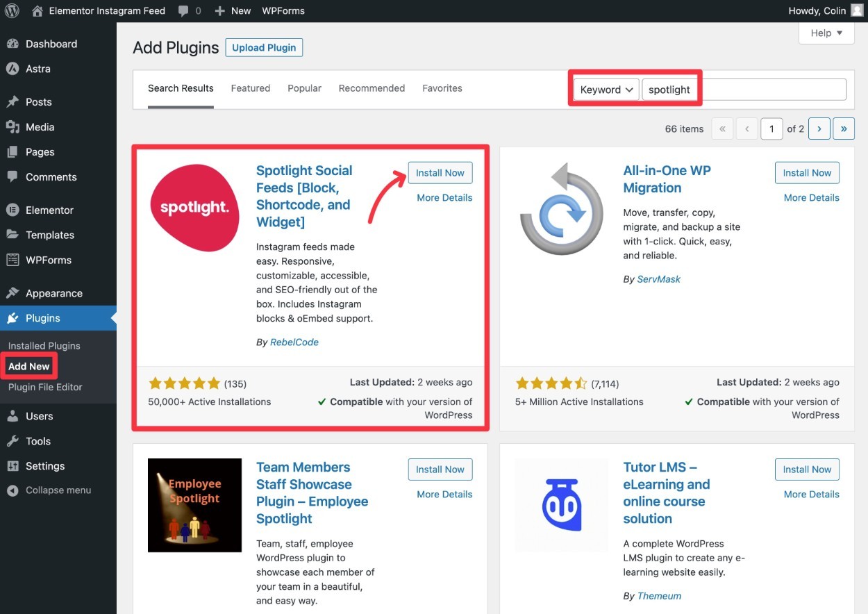This screenshot has height=614, width=868.
Task: Click the Templates folder icon
Action: tap(12, 235)
